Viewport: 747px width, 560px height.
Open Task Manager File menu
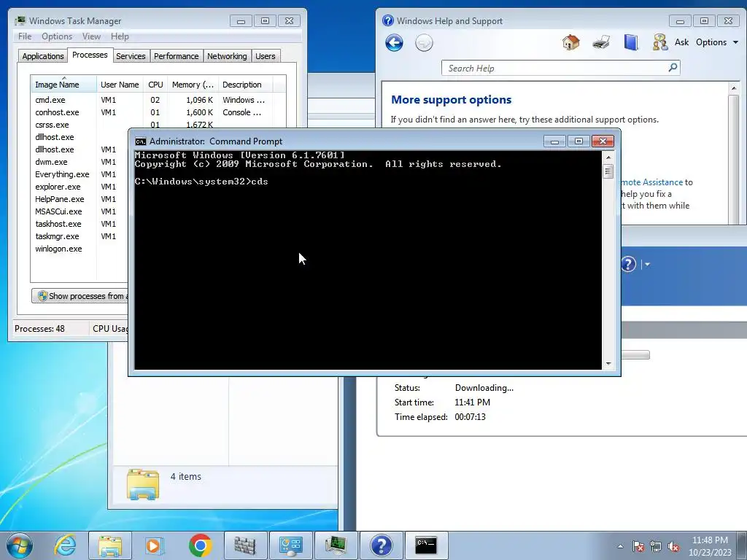point(25,36)
